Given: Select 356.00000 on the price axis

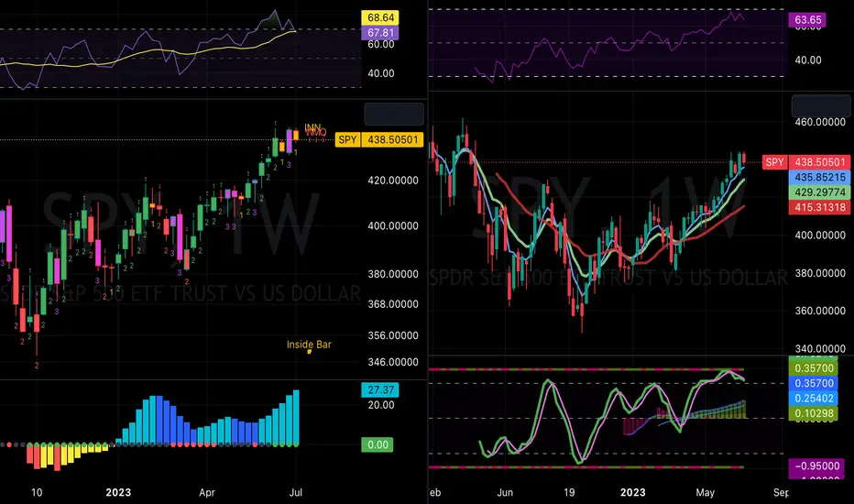Looking at the screenshot, I should point(393,335).
